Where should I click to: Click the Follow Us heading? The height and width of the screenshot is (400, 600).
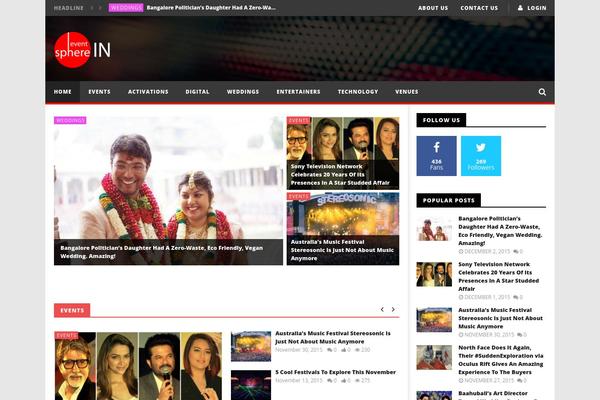(441, 120)
